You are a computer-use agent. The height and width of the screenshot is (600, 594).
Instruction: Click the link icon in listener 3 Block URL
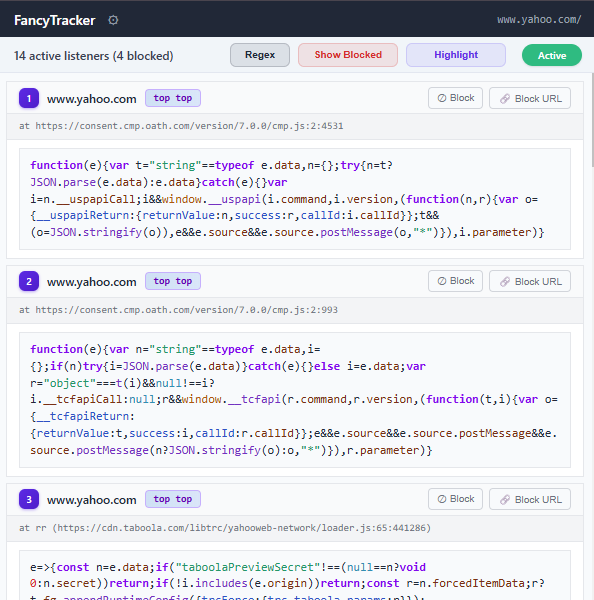[505, 499]
